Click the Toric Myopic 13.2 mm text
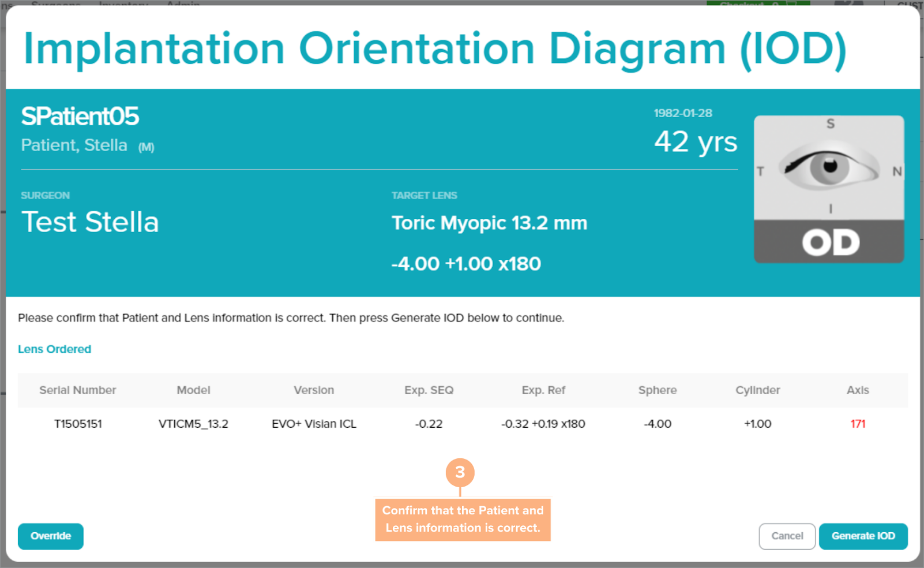Image resolution: width=924 pixels, height=568 pixels. pyautogui.click(x=489, y=223)
